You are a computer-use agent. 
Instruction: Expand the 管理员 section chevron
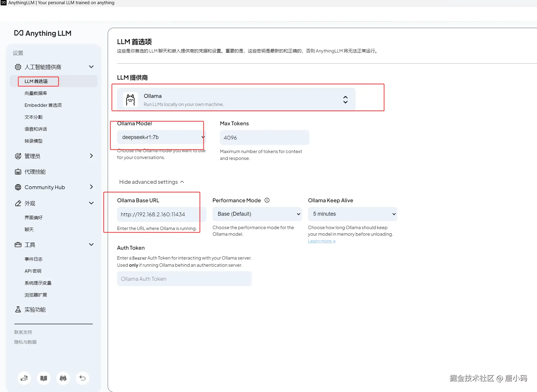[x=91, y=156]
